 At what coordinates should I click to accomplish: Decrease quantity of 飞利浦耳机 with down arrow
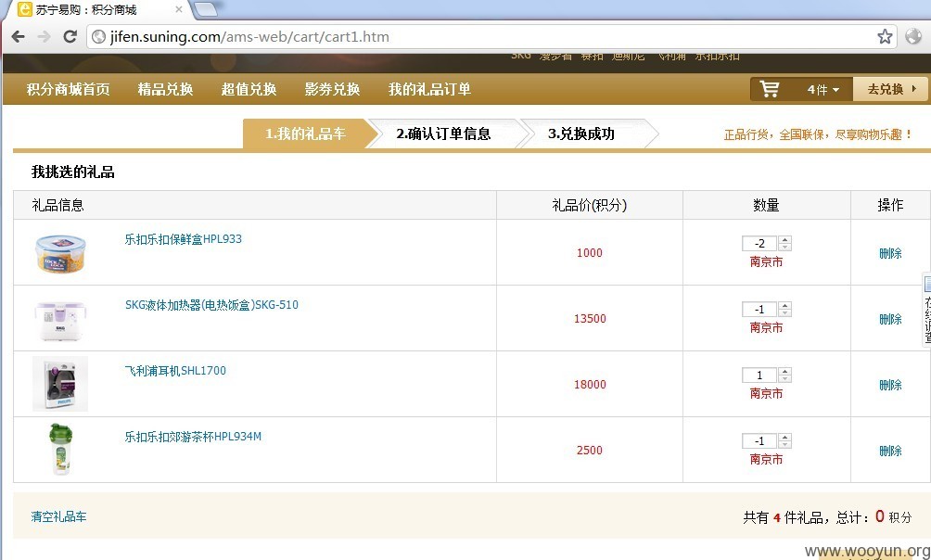[784, 379]
